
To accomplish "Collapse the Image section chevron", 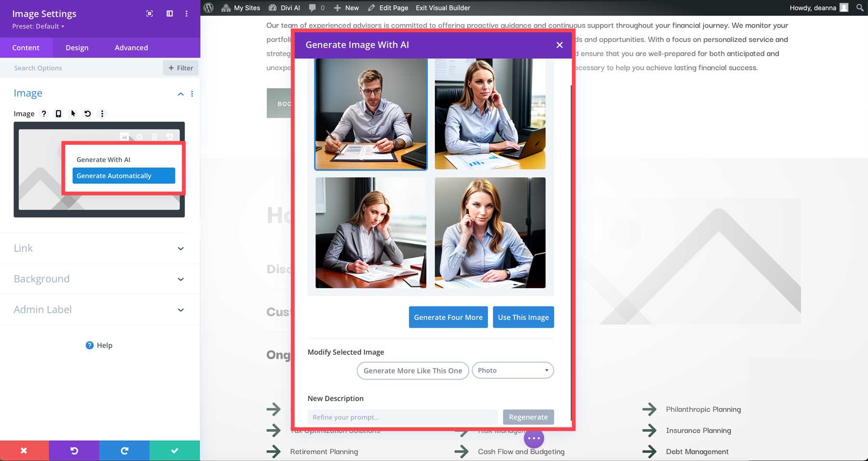I will point(180,94).
